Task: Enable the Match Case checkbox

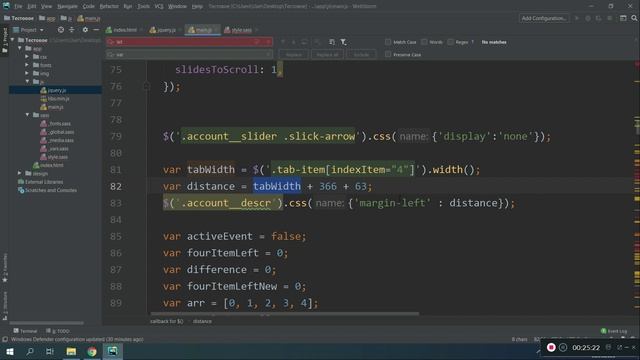Action: tap(388, 42)
